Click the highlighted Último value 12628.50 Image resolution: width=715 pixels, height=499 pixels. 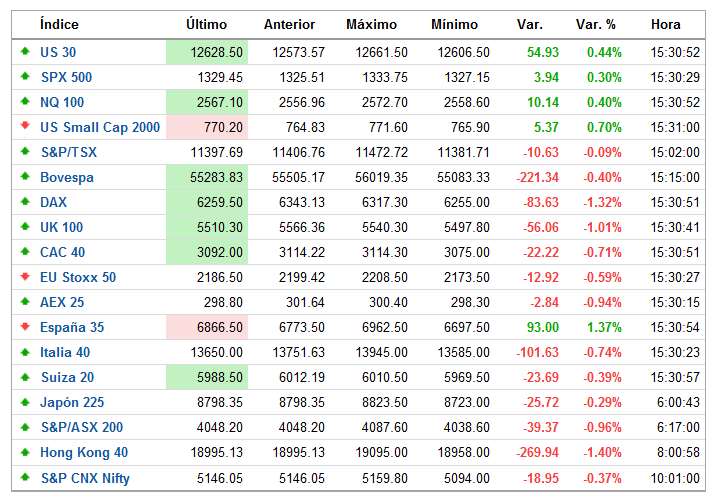click(206, 52)
